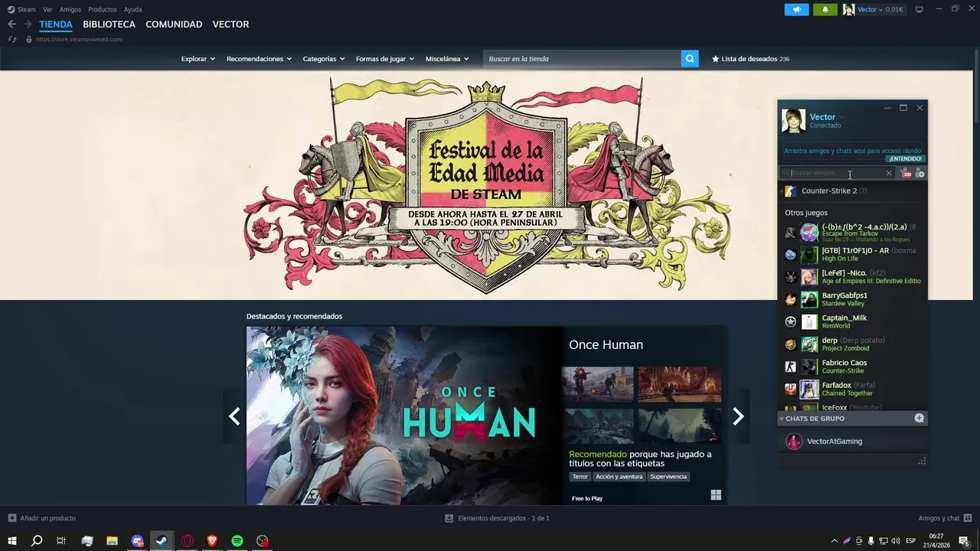Click the Buscar amigos search field
Viewport: 980px width, 551px height.
(x=838, y=174)
